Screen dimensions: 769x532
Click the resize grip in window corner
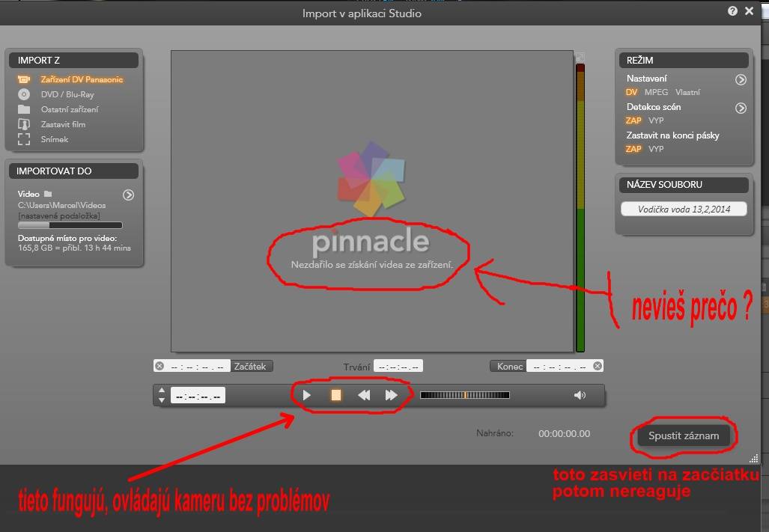point(754,459)
